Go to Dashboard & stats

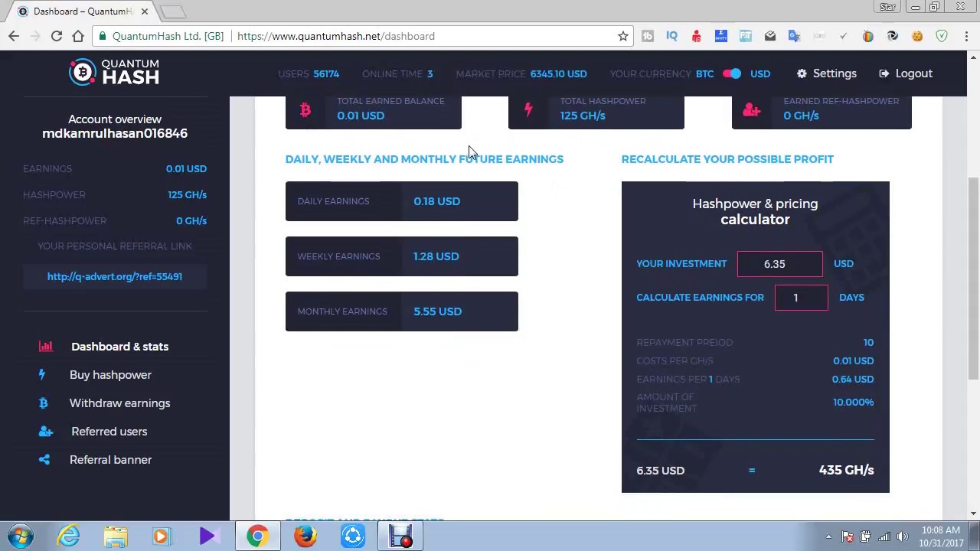point(120,347)
